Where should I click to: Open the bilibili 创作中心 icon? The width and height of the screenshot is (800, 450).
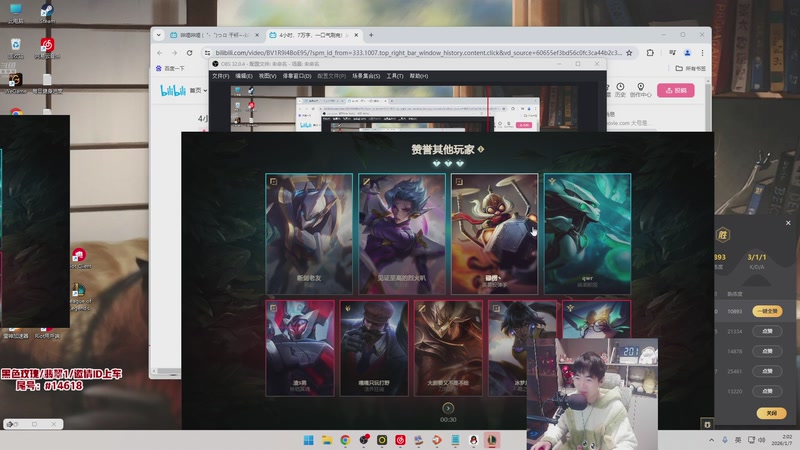[x=640, y=90]
